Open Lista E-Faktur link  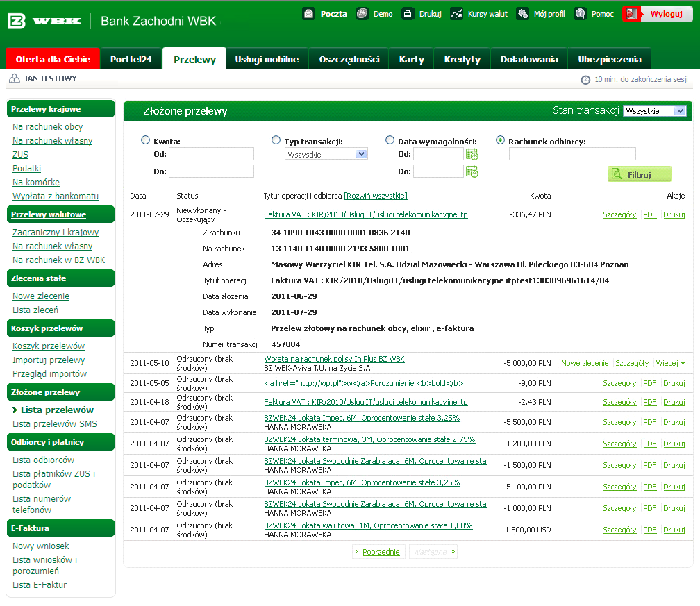coord(40,585)
